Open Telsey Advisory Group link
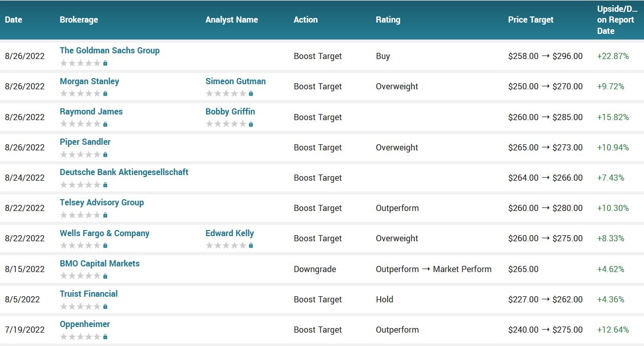The image size is (644, 346). coord(102,202)
